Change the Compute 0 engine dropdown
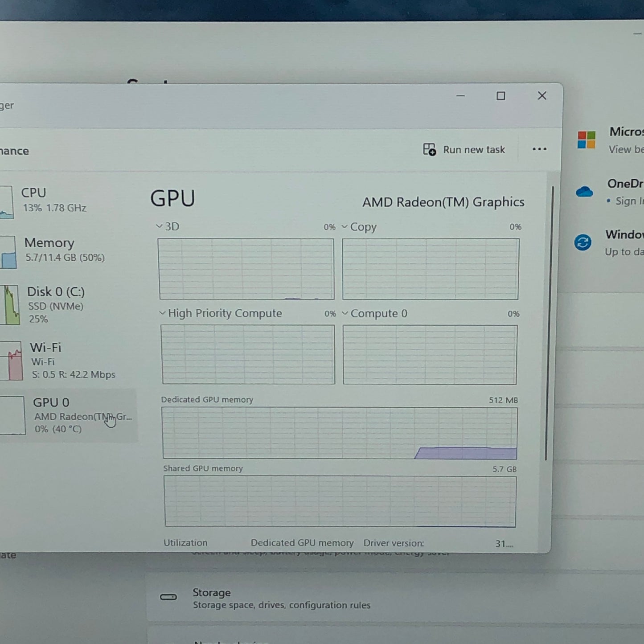644x644 pixels. point(345,313)
